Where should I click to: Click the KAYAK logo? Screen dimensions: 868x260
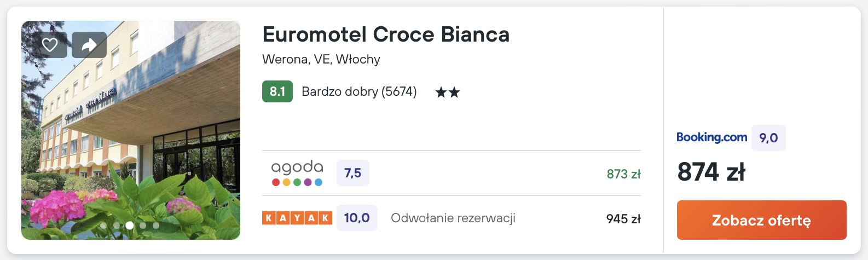tap(297, 218)
